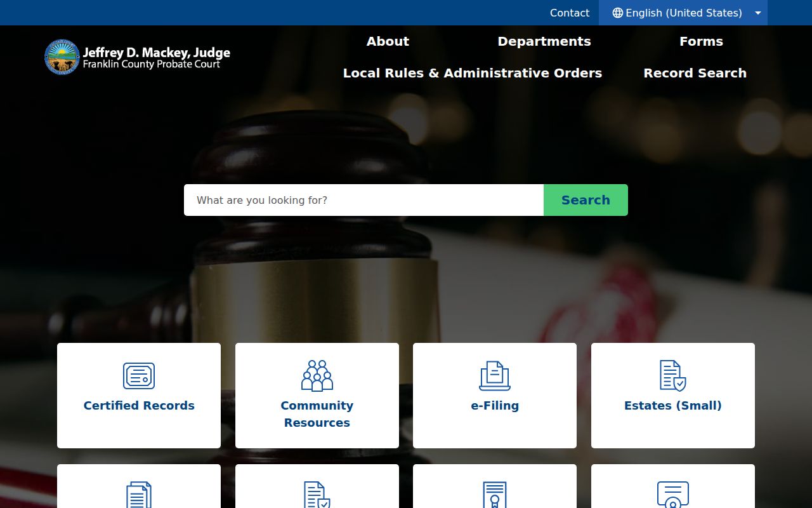Select English (United States) language text
Image resolution: width=812 pixels, height=508 pixels.
[684, 13]
